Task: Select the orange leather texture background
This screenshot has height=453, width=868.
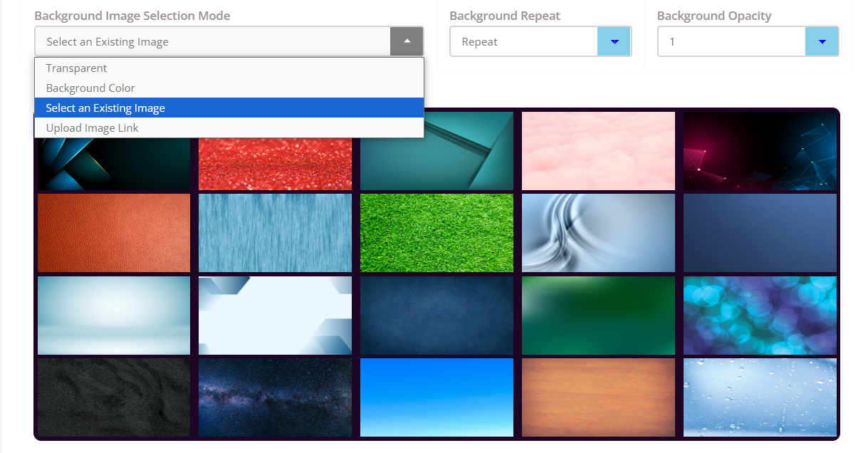Action: [114, 233]
